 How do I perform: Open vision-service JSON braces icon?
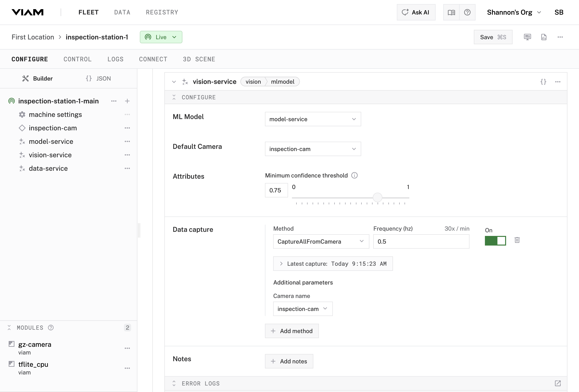pyautogui.click(x=543, y=82)
